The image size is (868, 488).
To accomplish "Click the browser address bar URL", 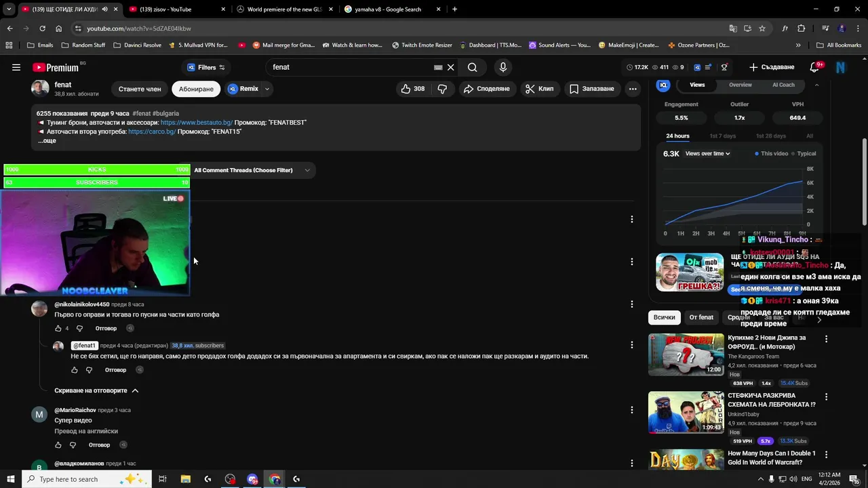I will [x=139, y=28].
